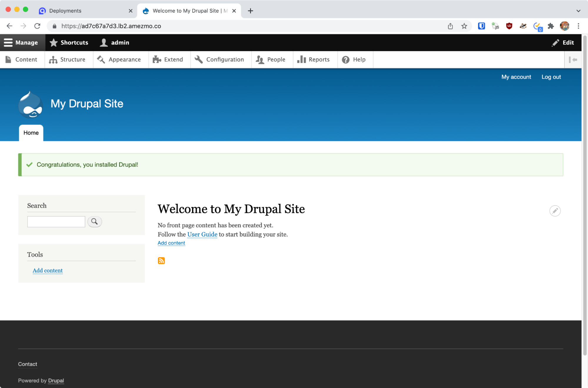Screen dimensions: 588x388
Task: Open the Content admin menu
Action: click(22, 59)
